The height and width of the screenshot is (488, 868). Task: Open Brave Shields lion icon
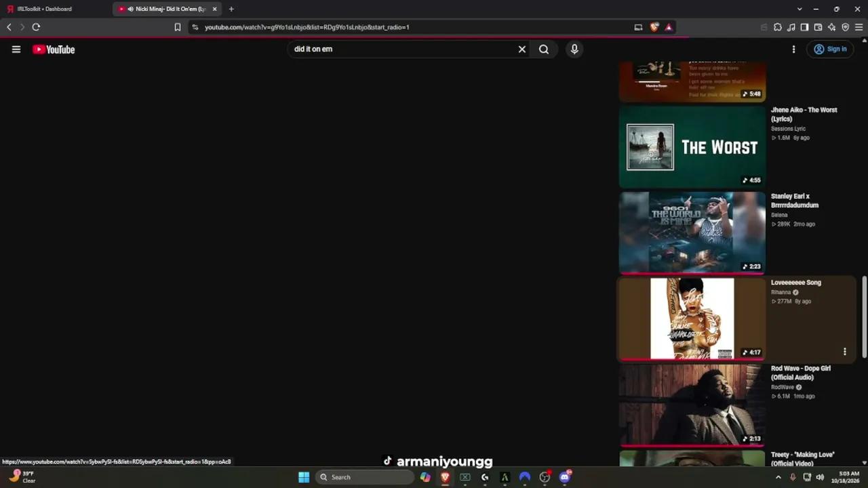[x=654, y=27]
